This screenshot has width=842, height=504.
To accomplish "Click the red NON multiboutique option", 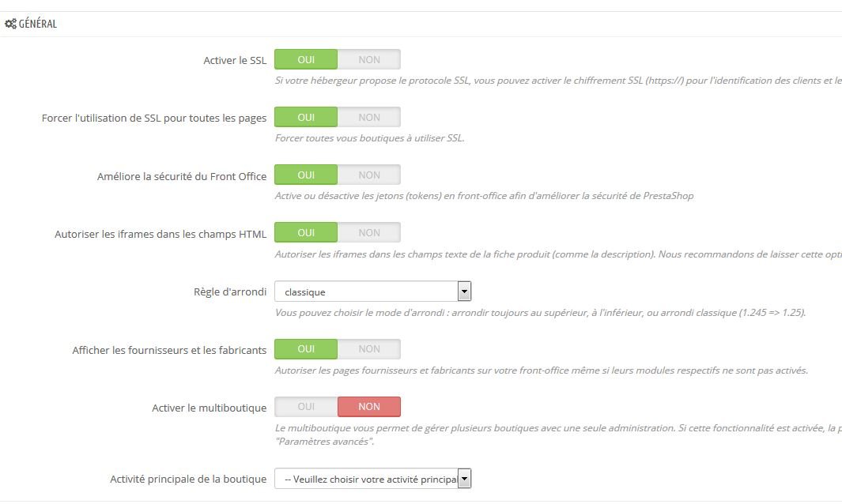I will tap(369, 407).
